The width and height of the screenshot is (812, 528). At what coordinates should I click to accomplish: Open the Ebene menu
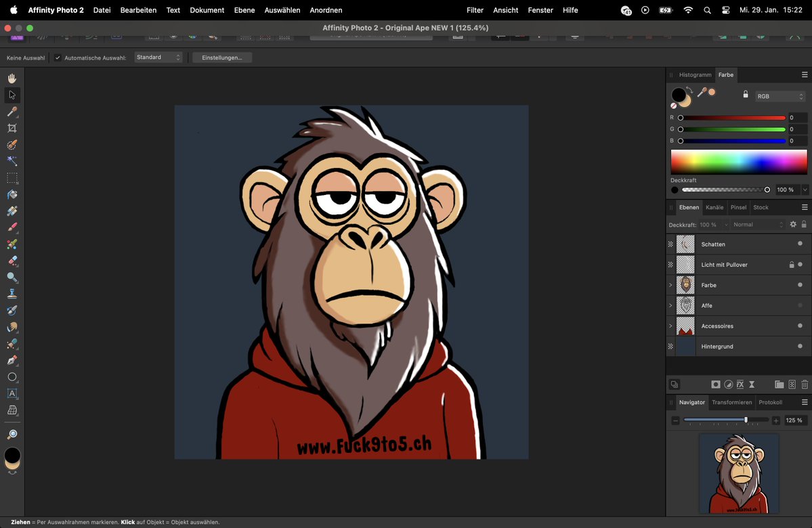point(244,10)
